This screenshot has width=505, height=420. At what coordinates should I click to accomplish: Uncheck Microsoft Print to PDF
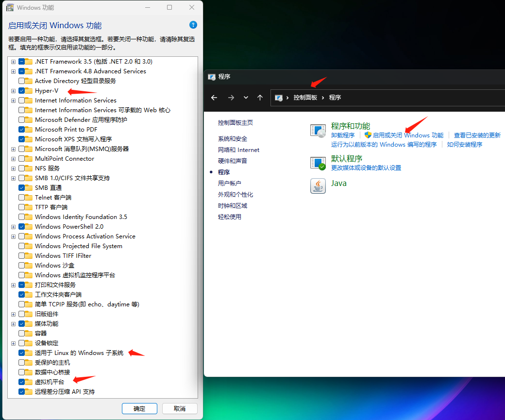click(21, 130)
